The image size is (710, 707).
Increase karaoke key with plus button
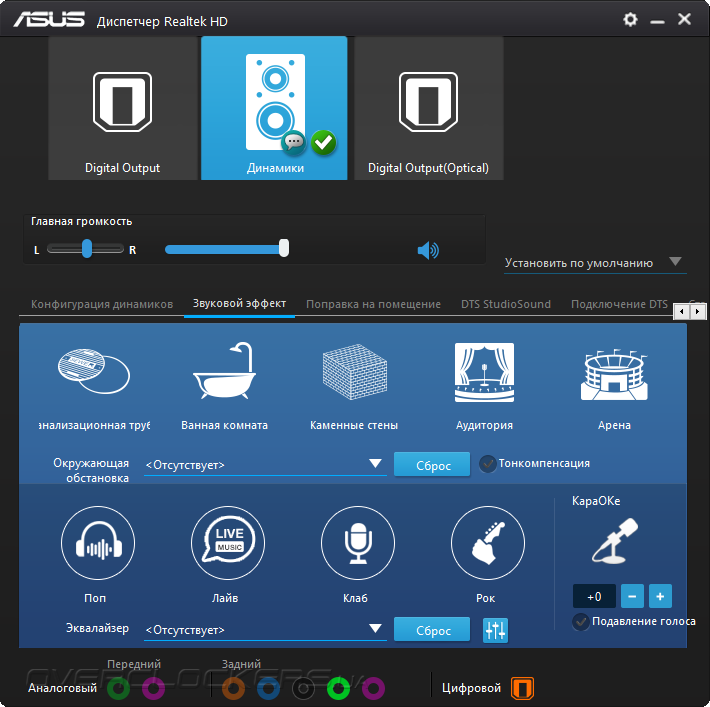pos(660,596)
